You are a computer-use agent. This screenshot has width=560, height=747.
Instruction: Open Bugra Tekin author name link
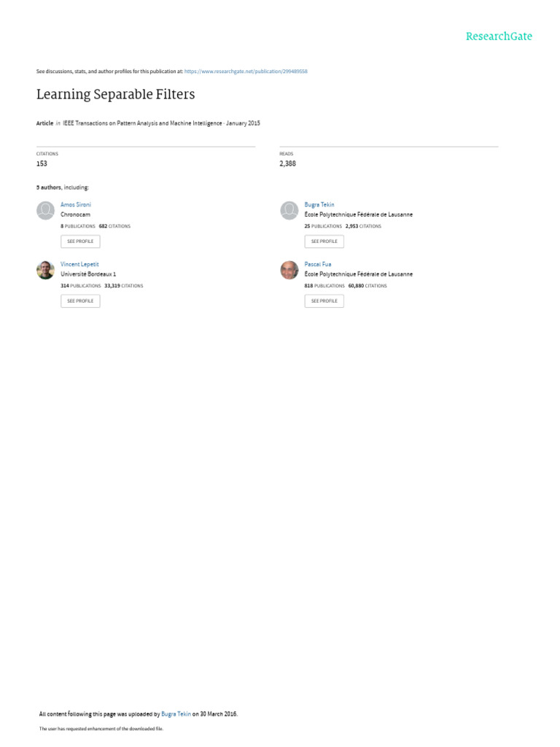(319, 204)
